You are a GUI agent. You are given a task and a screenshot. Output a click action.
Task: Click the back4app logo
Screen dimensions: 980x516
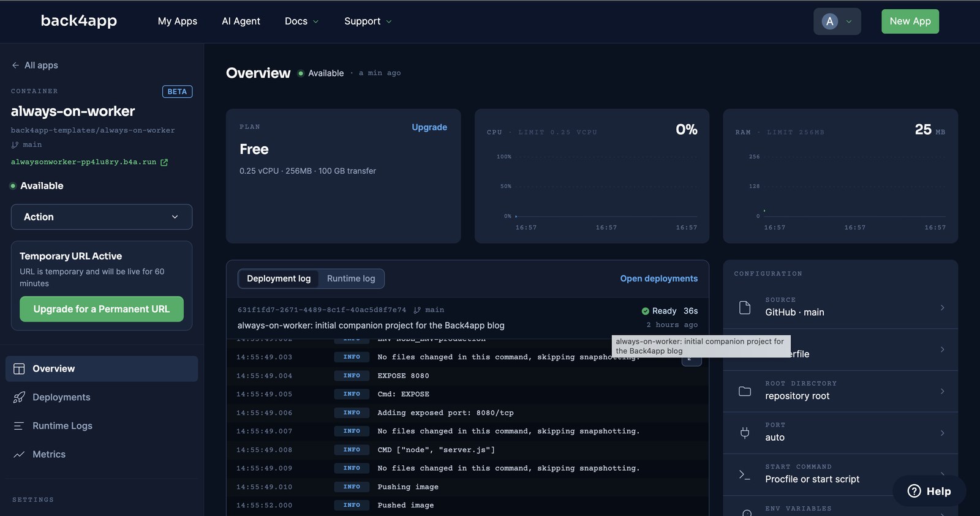(79, 21)
